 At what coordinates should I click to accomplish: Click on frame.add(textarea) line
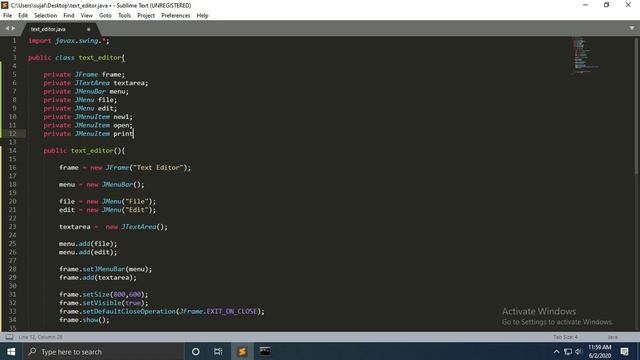(98, 278)
